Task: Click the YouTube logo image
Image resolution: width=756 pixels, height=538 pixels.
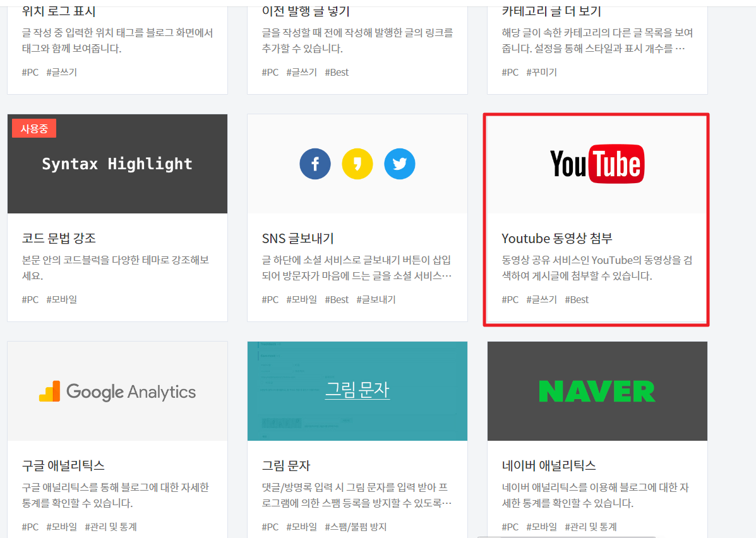Action: coord(597,164)
